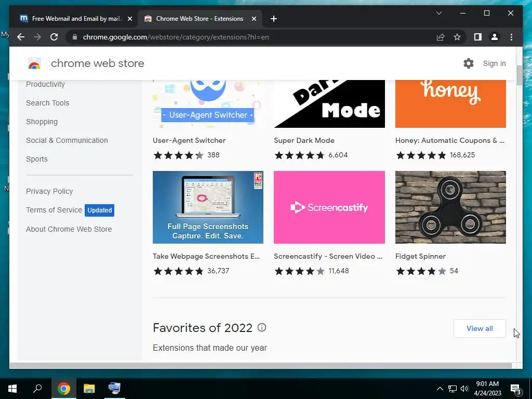Viewport: 532px width, 399px height.
Task: Click the Fidget Spinner title
Action: [420, 256]
